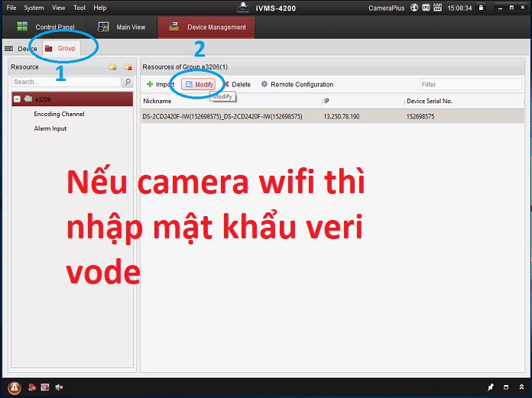Click the Delete button
The image size is (532, 398).
tap(237, 85)
